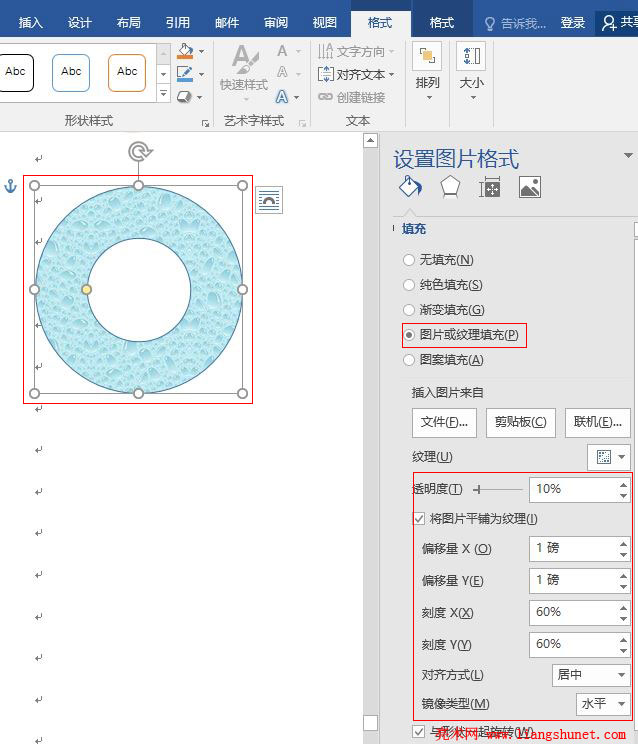Open the Shape Outline dropdown arrow
Image resolution: width=638 pixels, height=744 pixels.
tap(202, 74)
